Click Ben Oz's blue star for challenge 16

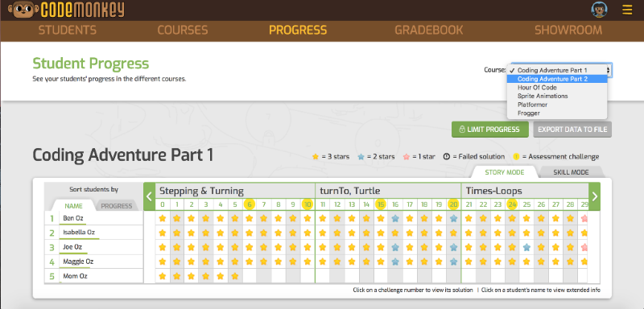point(394,219)
